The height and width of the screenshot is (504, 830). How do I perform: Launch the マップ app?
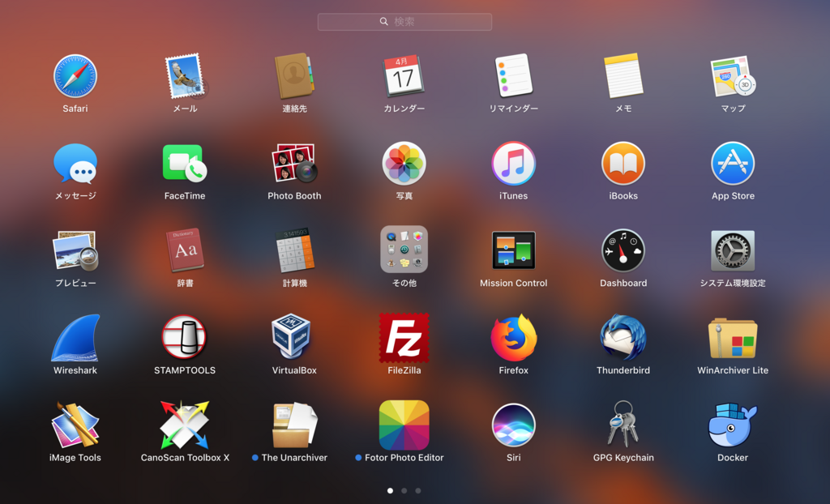click(733, 76)
